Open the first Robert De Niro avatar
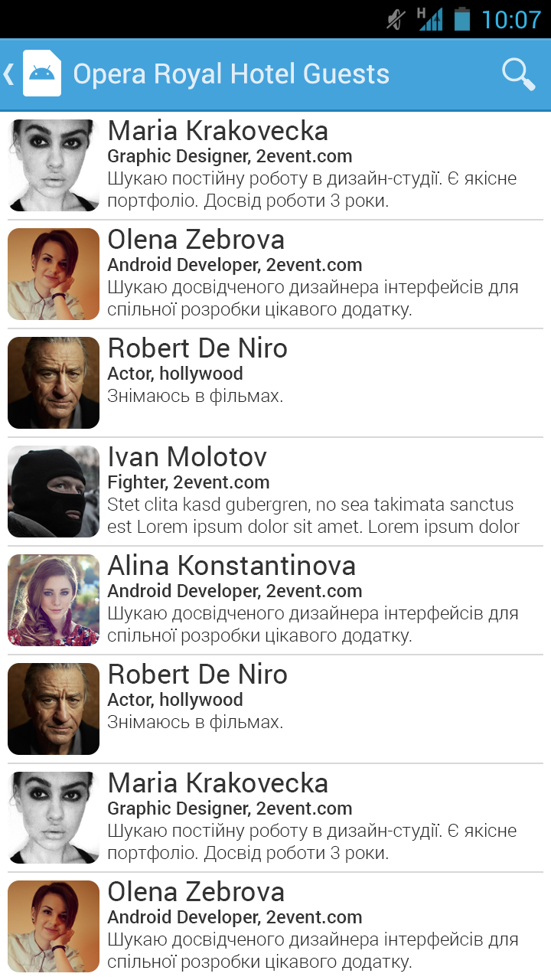Viewport: 551px width, 980px height. 54,383
